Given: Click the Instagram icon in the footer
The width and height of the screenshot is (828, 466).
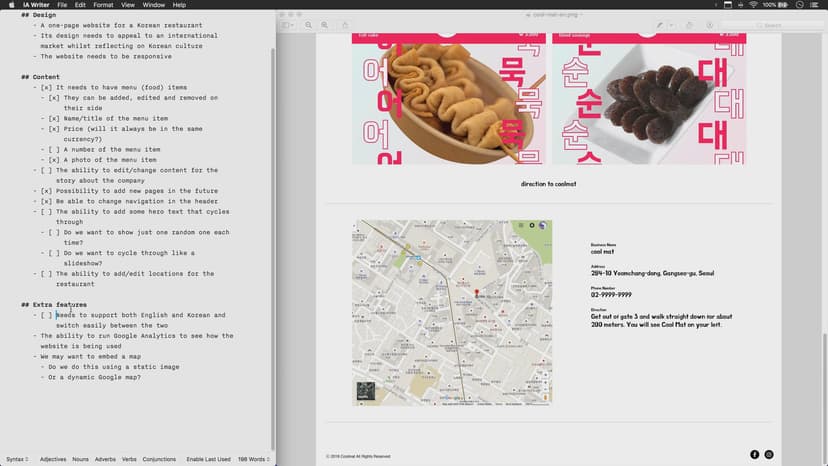Looking at the screenshot, I should point(769,454).
